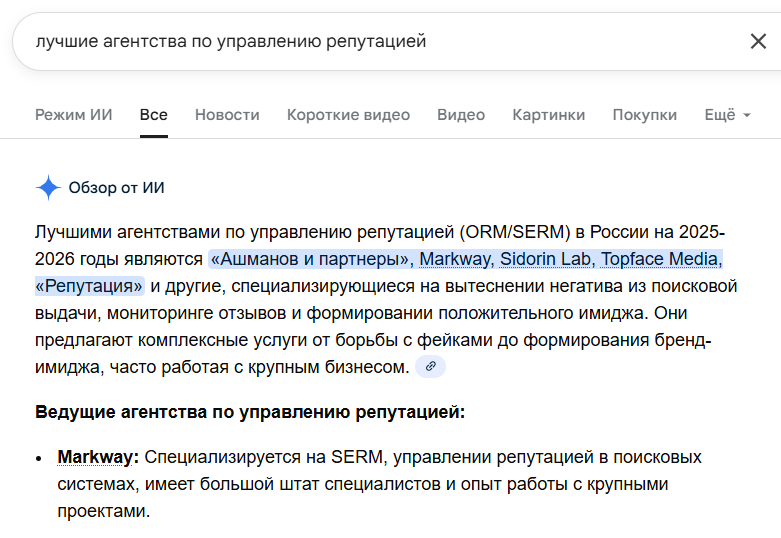Click the bold Markway term in the bullet list
This screenshot has width=781, height=538.
point(98,457)
